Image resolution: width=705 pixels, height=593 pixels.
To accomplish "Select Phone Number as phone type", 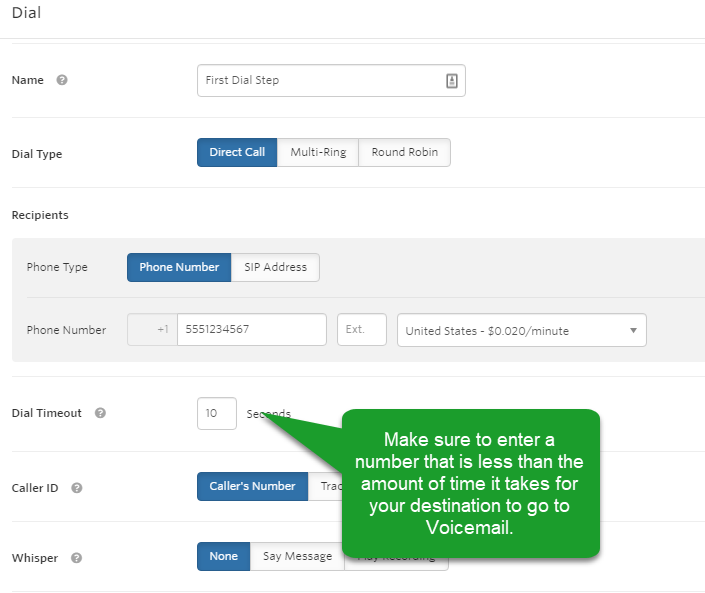I will click(179, 268).
